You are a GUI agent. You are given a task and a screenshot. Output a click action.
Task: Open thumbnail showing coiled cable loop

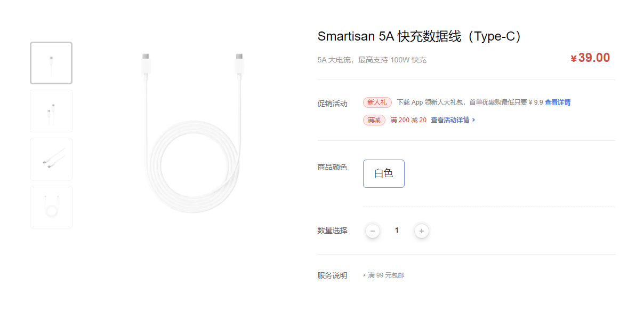pos(51,207)
